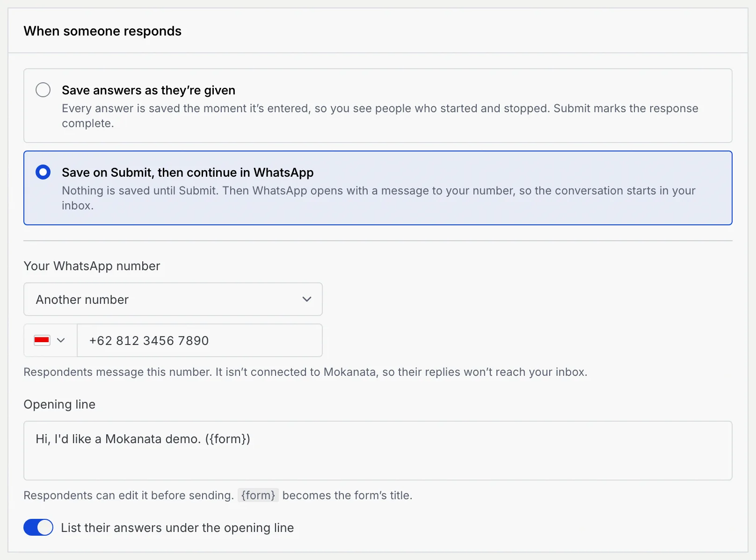The height and width of the screenshot is (560, 756).
Task: Click the '{form}' code chip in helper text
Action: tap(258, 495)
